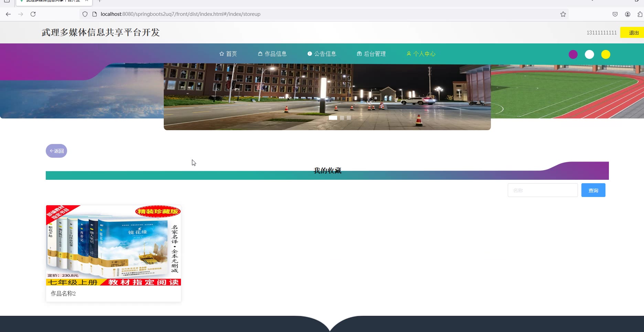Bookmark this page with the star icon
The width and height of the screenshot is (644, 332).
[563, 14]
